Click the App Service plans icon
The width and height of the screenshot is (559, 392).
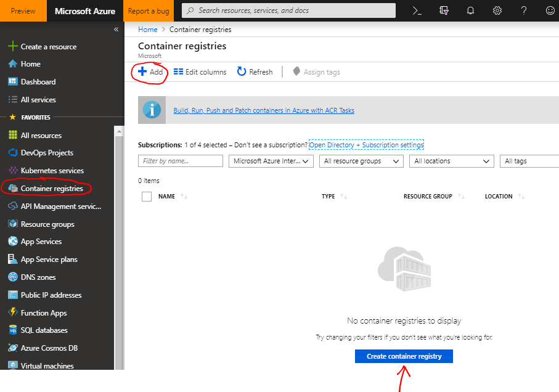point(12,259)
